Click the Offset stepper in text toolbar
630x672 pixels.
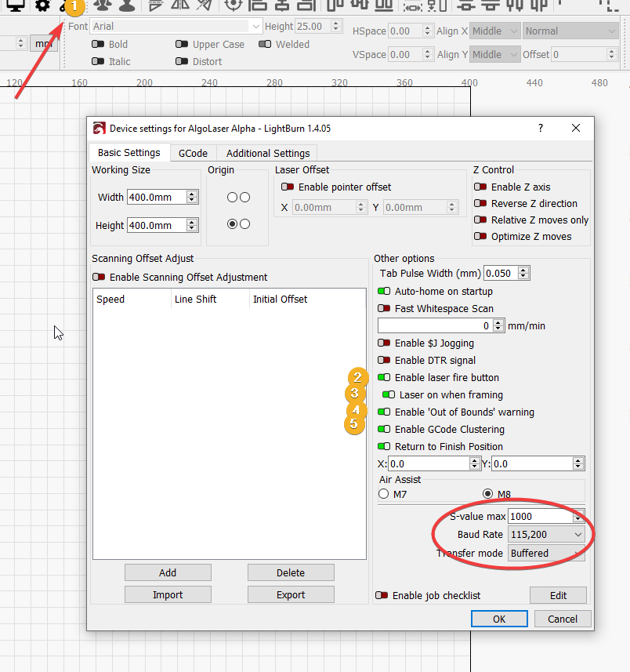(611, 54)
